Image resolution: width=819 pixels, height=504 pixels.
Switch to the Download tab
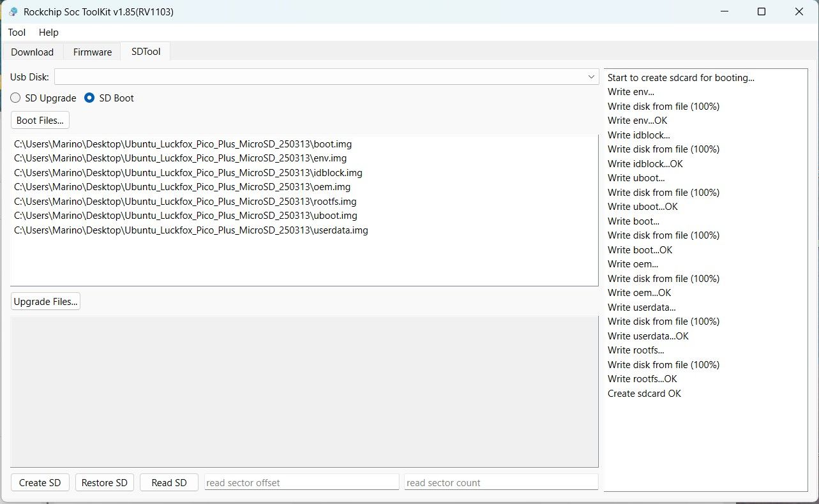[x=32, y=52]
